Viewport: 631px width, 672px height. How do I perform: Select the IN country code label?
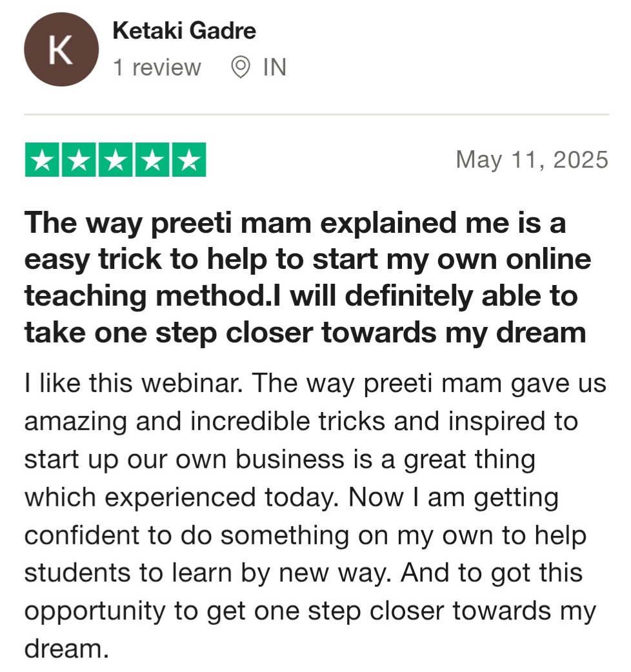tap(275, 67)
